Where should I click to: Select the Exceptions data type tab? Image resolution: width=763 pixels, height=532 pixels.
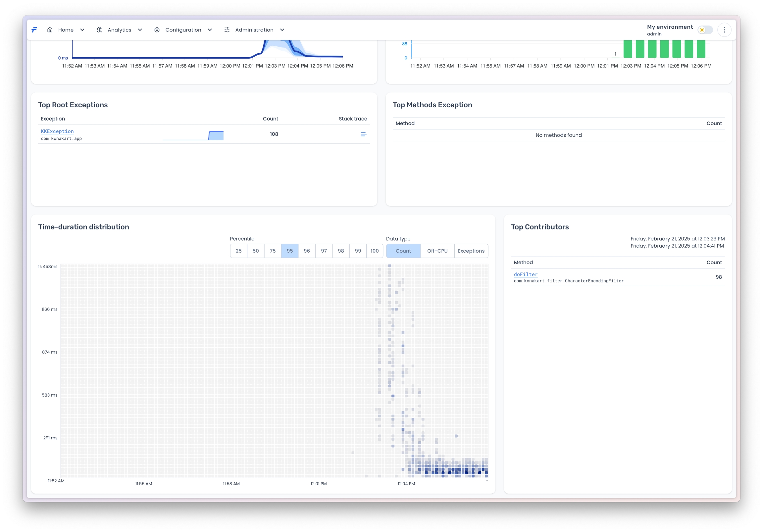tap(471, 251)
